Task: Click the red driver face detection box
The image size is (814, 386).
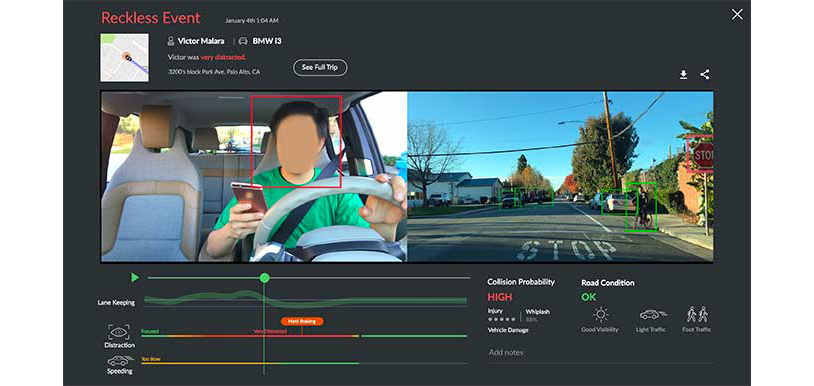Action: click(x=296, y=142)
